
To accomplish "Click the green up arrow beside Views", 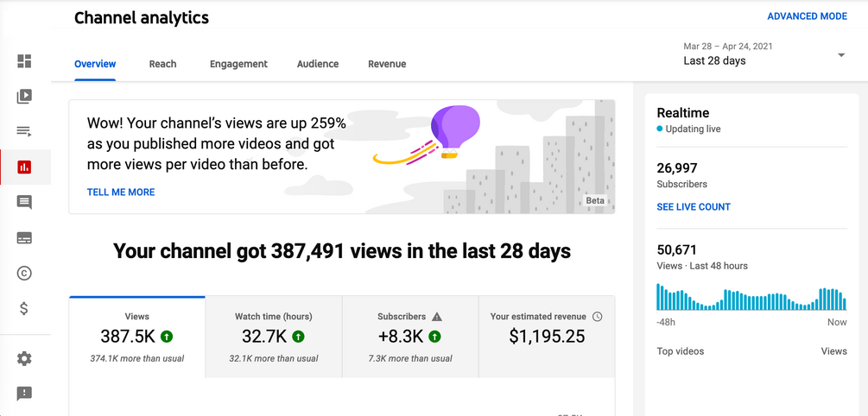I will pos(166,336).
